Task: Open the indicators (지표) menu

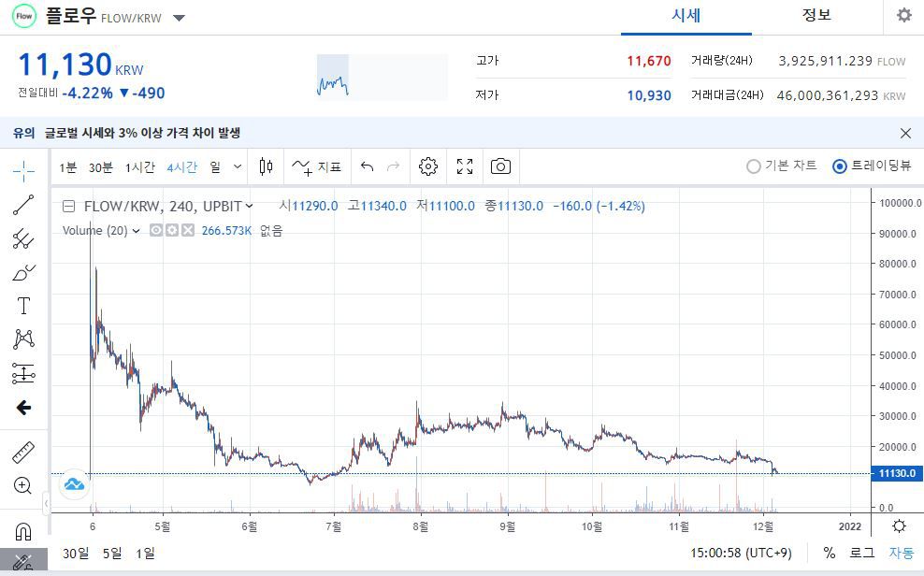Action: pos(316,167)
